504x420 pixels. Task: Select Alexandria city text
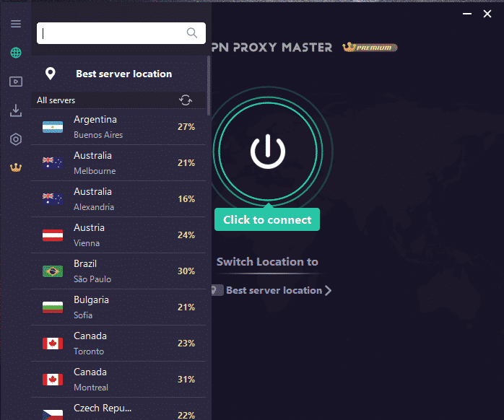94,206
